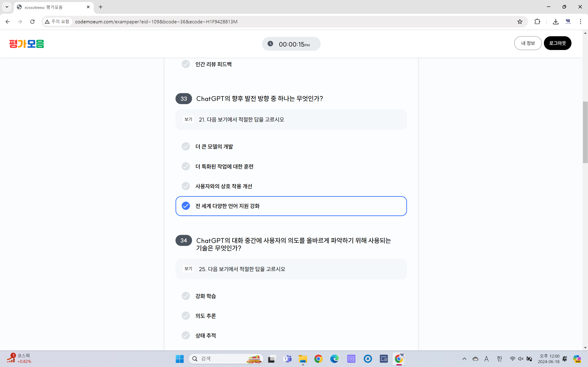Open 내 정보 button
This screenshot has width=588, height=367.
528,43
